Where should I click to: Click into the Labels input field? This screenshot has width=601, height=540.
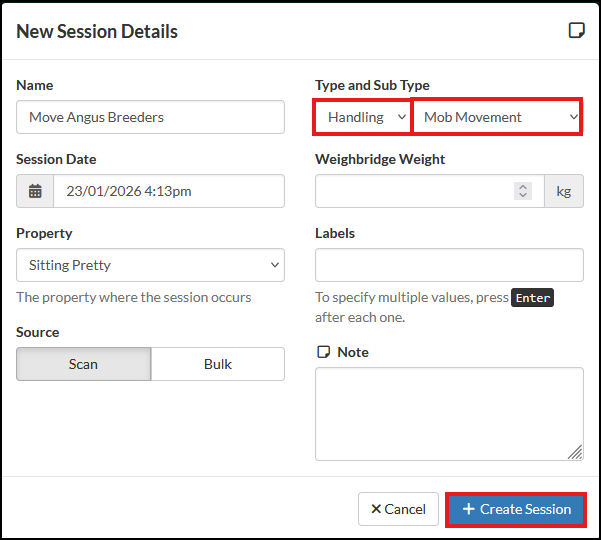(449, 265)
